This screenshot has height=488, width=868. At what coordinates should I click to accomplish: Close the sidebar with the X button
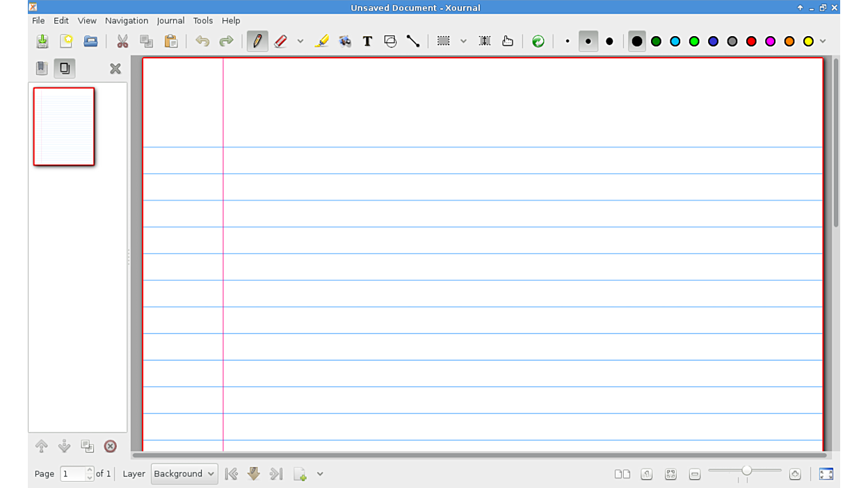(115, 68)
